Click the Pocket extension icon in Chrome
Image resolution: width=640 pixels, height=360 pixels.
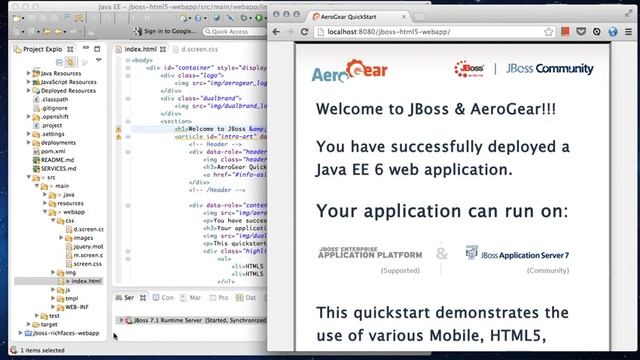tap(581, 31)
